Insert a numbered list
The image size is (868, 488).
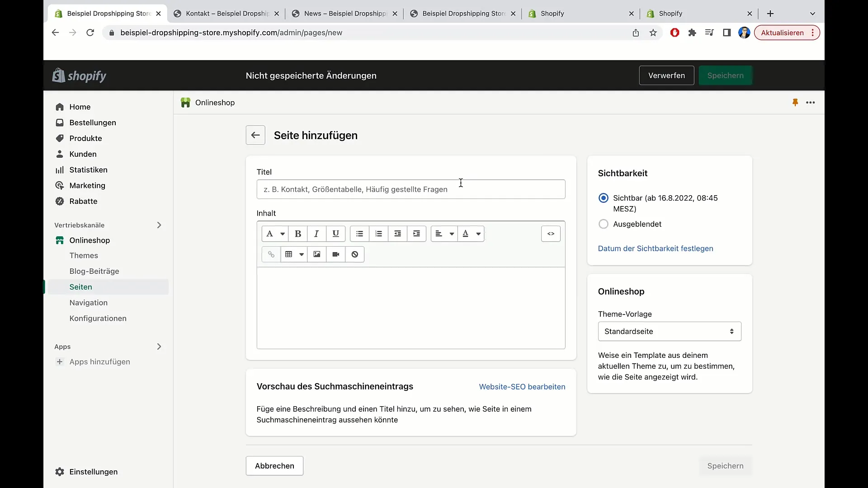point(378,234)
